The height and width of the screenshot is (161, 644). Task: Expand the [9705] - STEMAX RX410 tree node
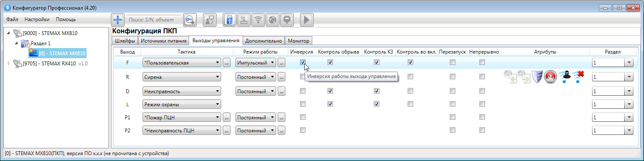tap(9, 64)
